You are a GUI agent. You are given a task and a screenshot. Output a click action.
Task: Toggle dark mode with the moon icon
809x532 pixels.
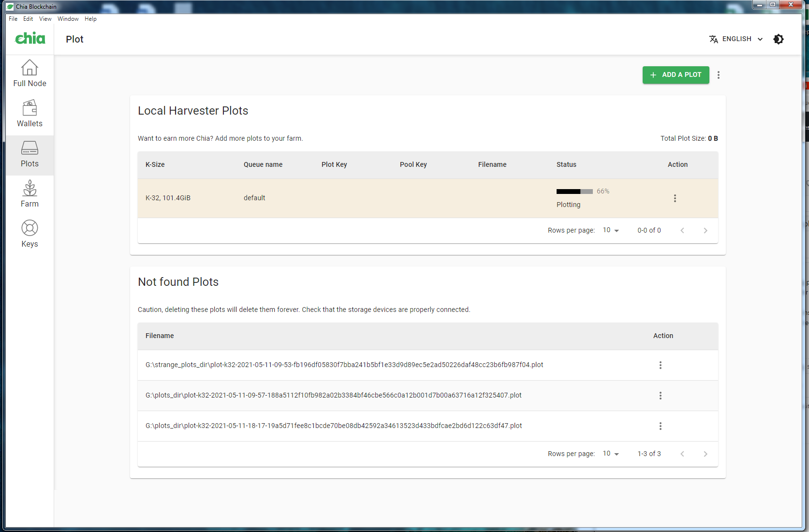coord(778,39)
